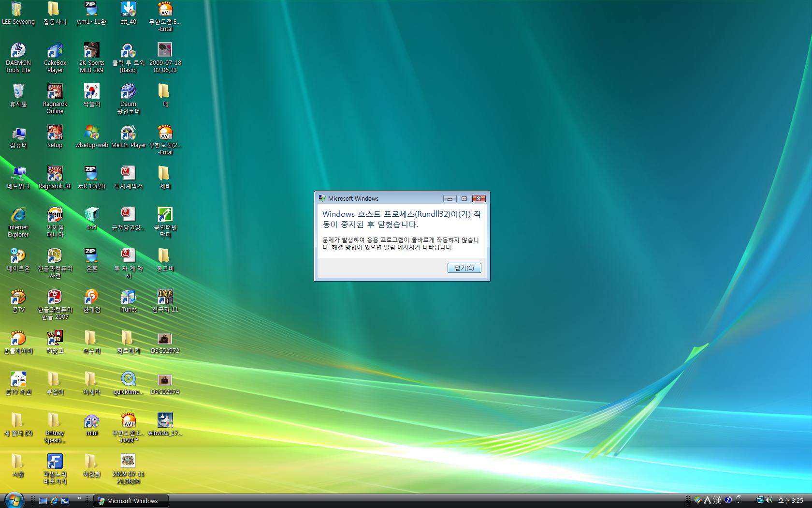
Task: Select the MelOn Player desktop icon
Action: click(x=129, y=136)
